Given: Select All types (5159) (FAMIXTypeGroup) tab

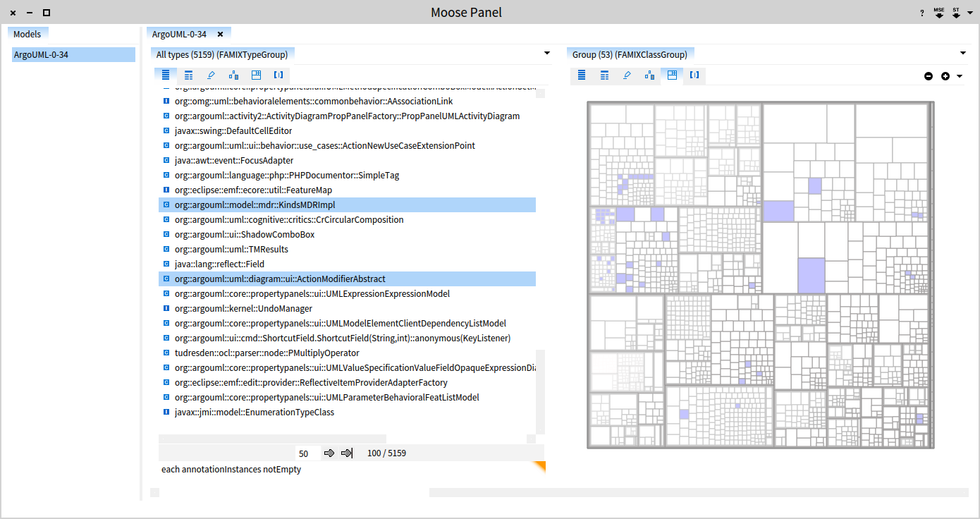Looking at the screenshot, I should click(x=221, y=54).
